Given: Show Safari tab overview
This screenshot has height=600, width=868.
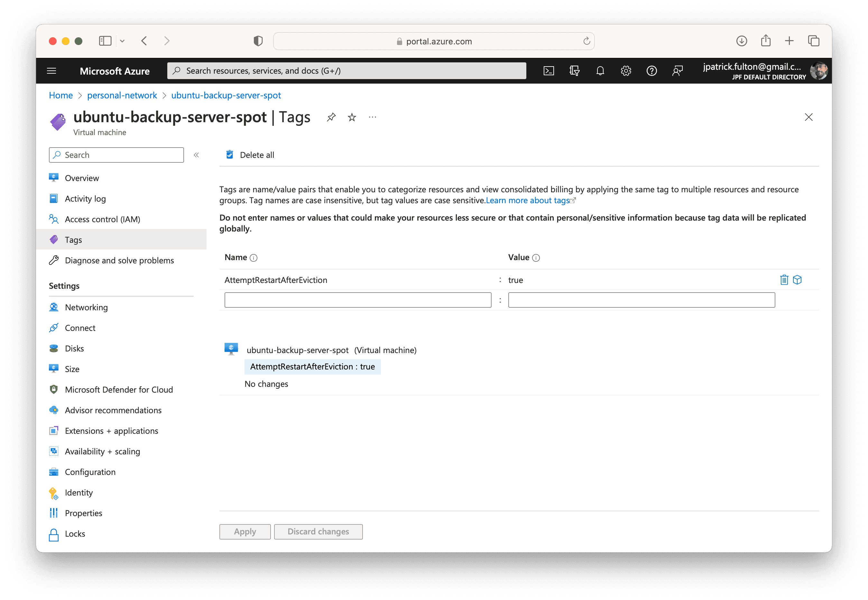Looking at the screenshot, I should coord(813,41).
